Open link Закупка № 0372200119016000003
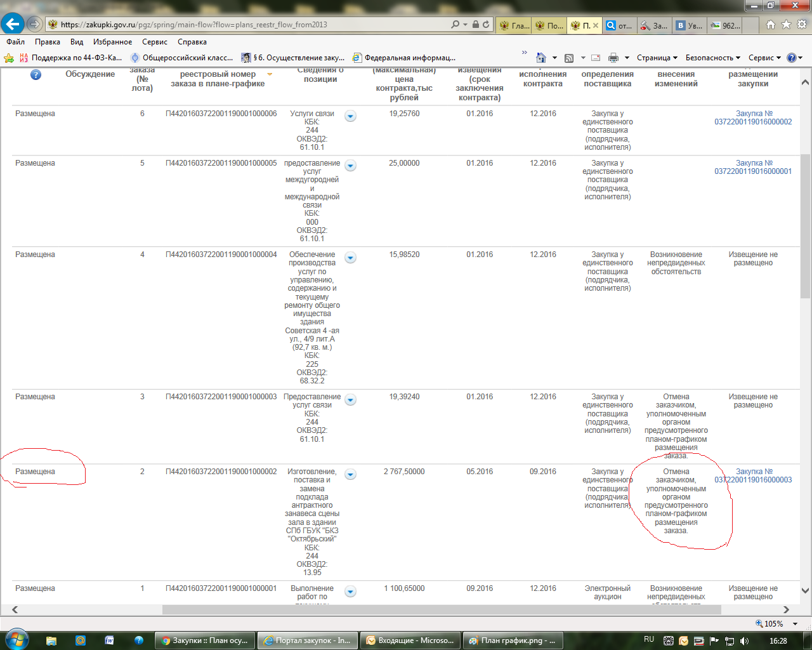 tap(753, 476)
